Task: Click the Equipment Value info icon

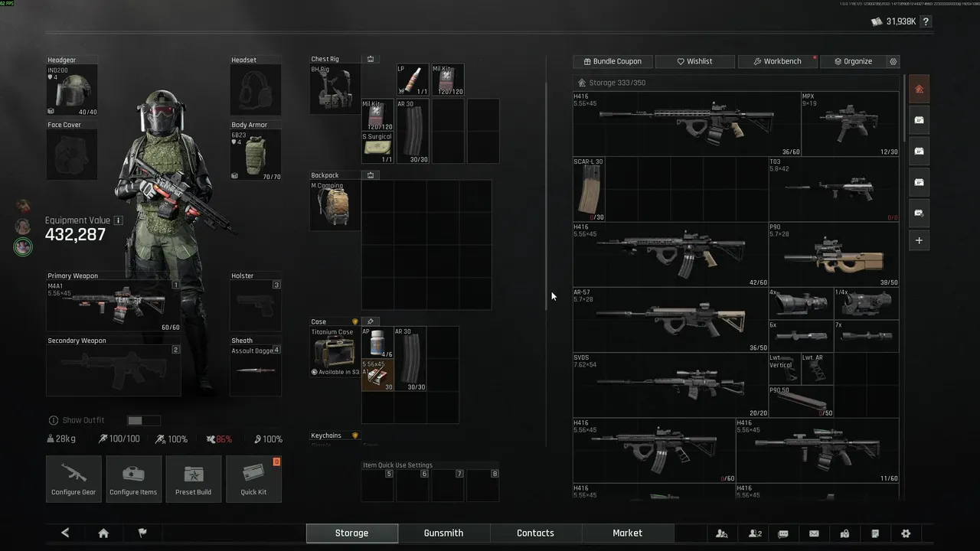Action: click(x=118, y=220)
